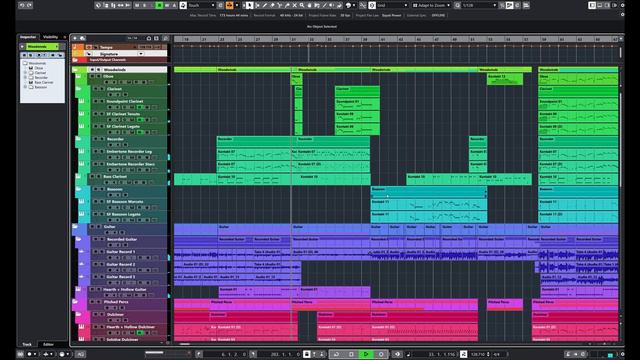640x360 pixels.
Task: Select Bass Clarinet in visibility tree
Action: 44,82
